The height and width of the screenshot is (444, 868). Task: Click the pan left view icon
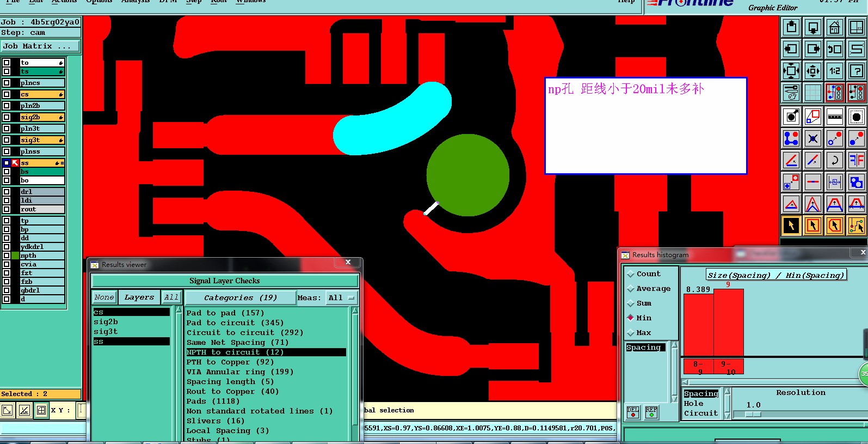click(x=791, y=49)
